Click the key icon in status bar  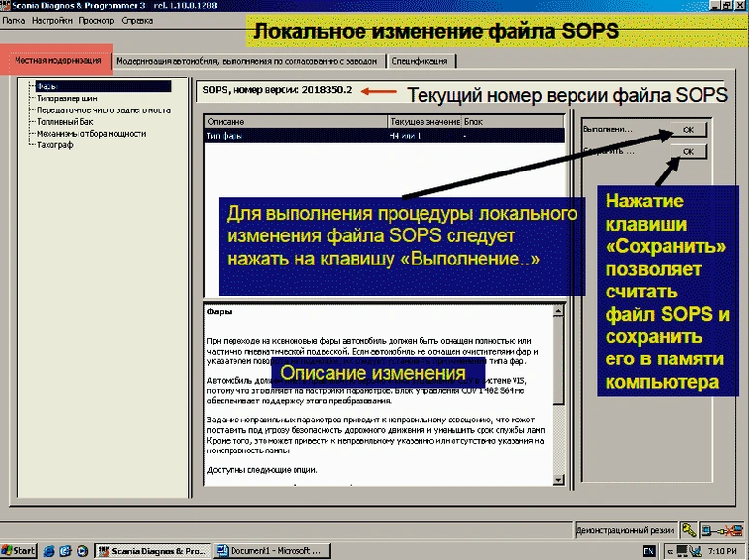[x=688, y=530]
